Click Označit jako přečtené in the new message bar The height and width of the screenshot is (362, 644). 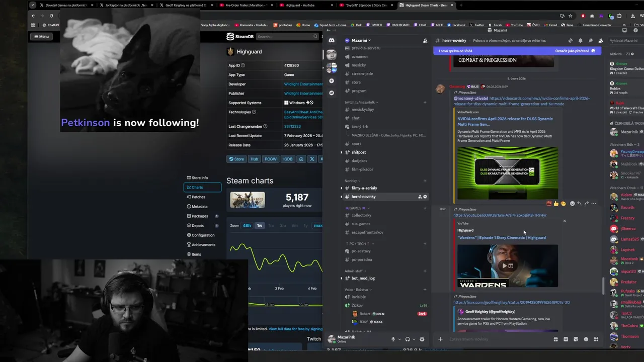(575, 51)
